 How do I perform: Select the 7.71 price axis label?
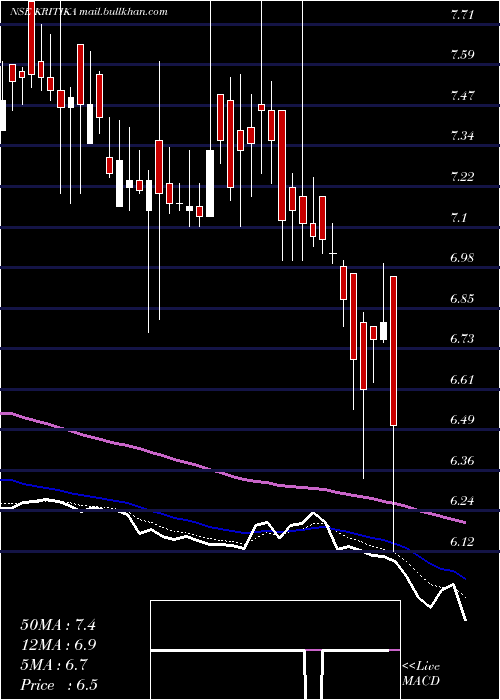(462, 16)
